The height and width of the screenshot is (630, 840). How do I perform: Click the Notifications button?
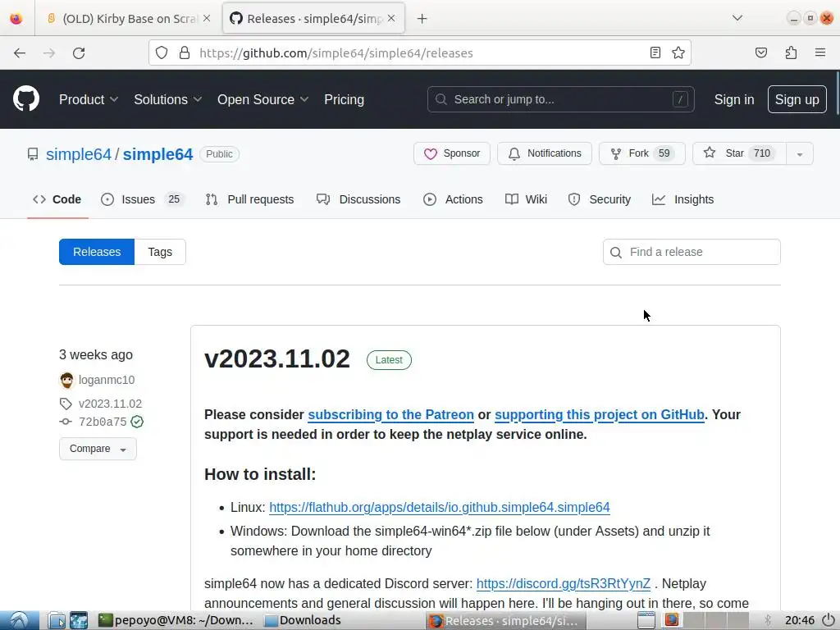tap(545, 153)
